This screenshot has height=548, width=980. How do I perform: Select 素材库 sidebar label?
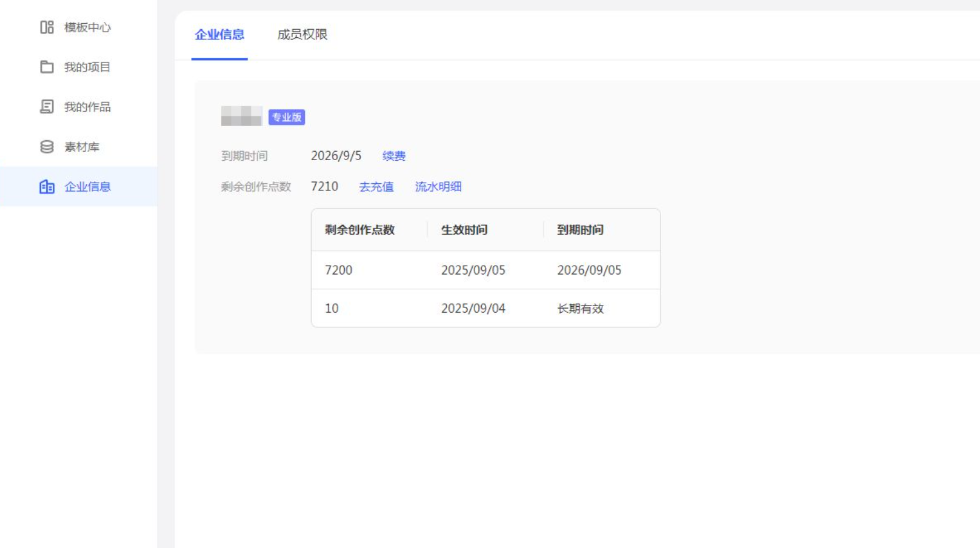[82, 147]
